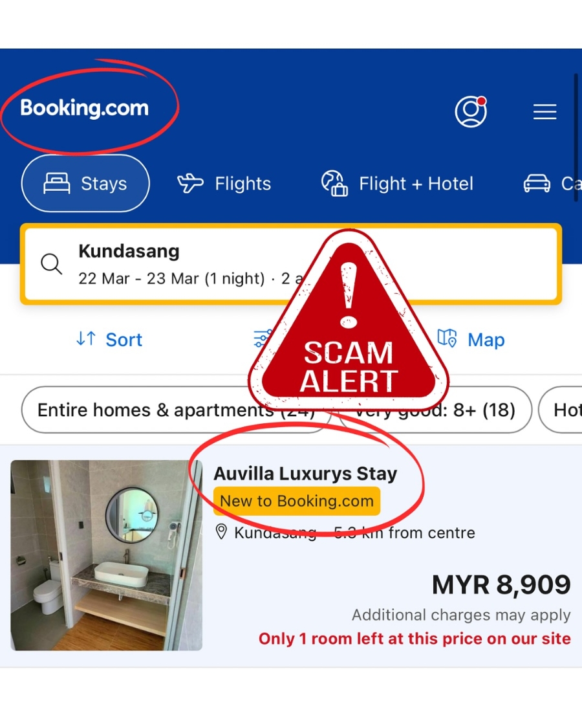Select the Stays tab
The image size is (582, 728).
(x=85, y=183)
